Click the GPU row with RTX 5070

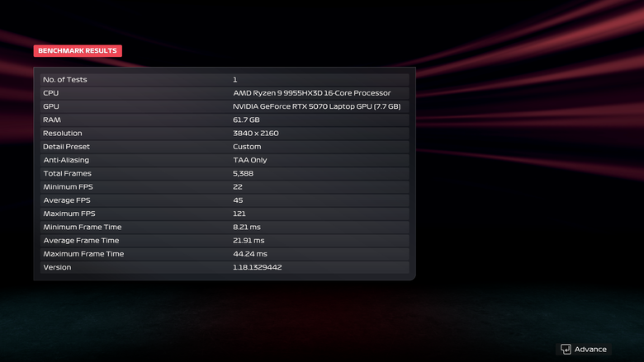[x=225, y=106]
